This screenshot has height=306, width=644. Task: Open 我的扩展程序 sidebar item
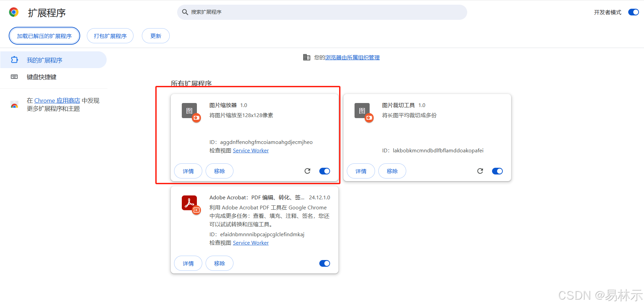pos(53,60)
